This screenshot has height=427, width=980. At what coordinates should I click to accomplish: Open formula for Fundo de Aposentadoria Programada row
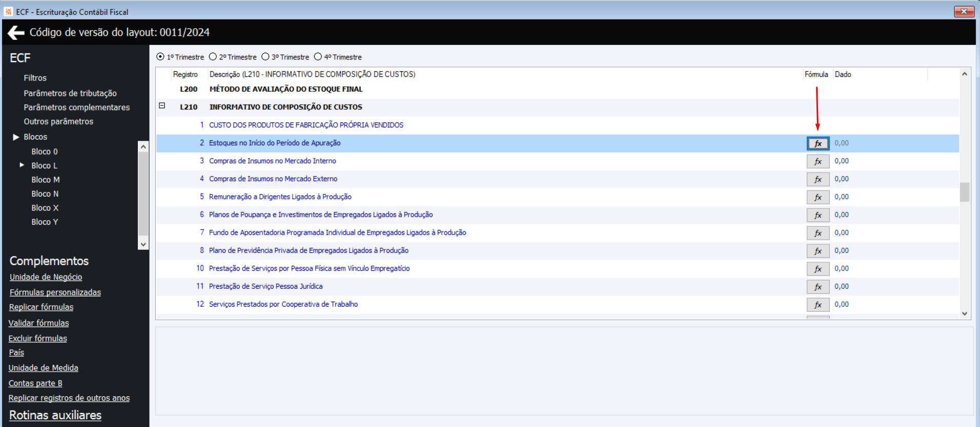818,233
